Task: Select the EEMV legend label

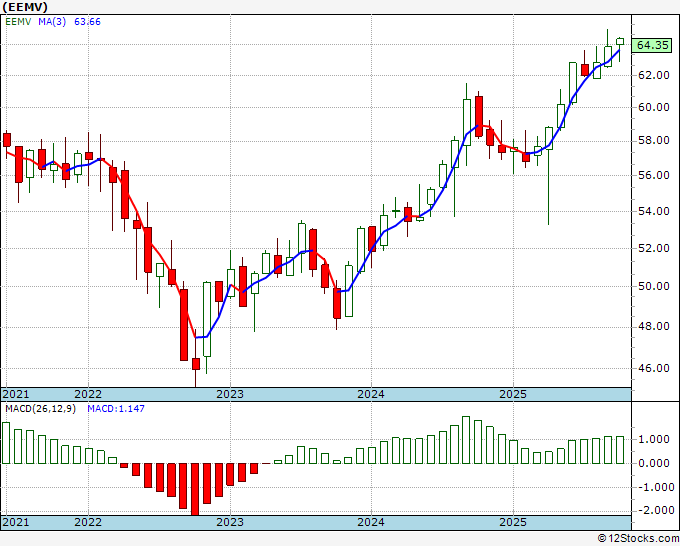Action: click(x=18, y=22)
